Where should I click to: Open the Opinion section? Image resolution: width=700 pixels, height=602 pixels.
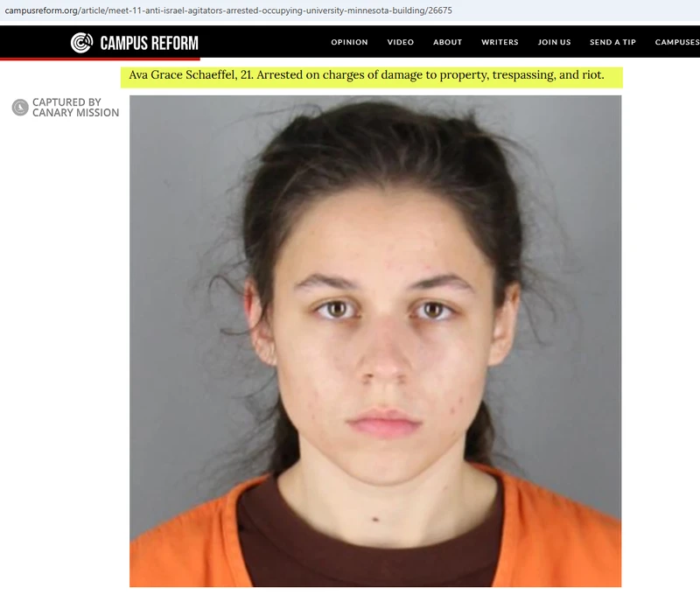click(349, 42)
